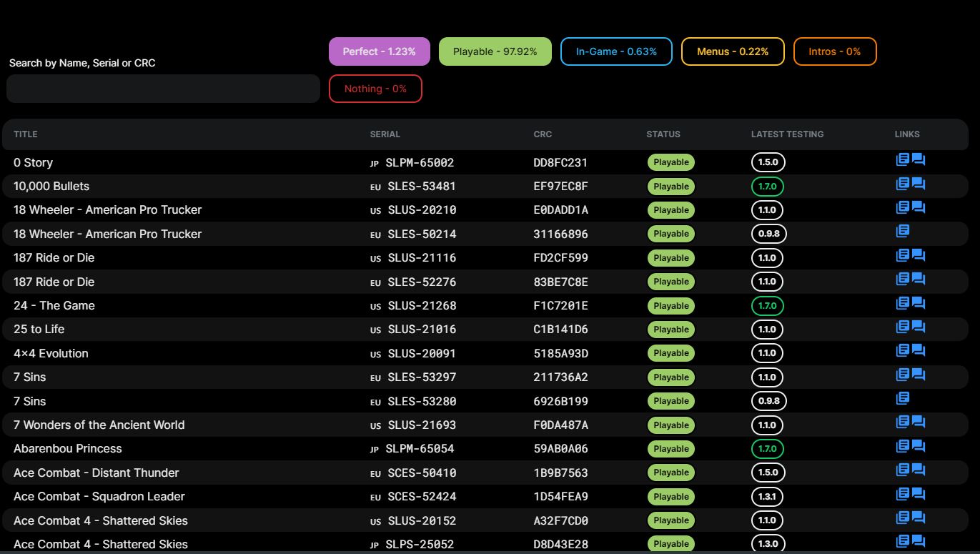Open wiki icon for 7 Wonders of the Ancient World
Viewport: 980px width, 554px height.
tap(903, 422)
